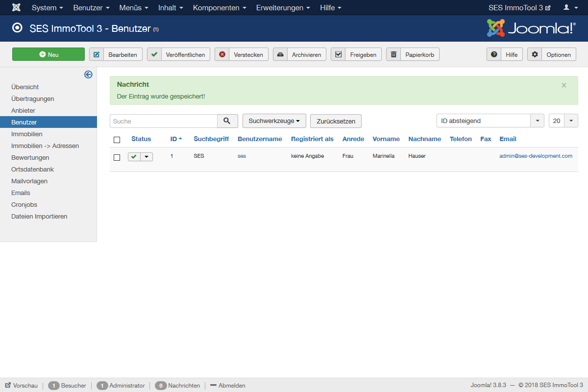Click the Hauser surname cell
The height and width of the screenshot is (392, 588).
coord(417,156)
